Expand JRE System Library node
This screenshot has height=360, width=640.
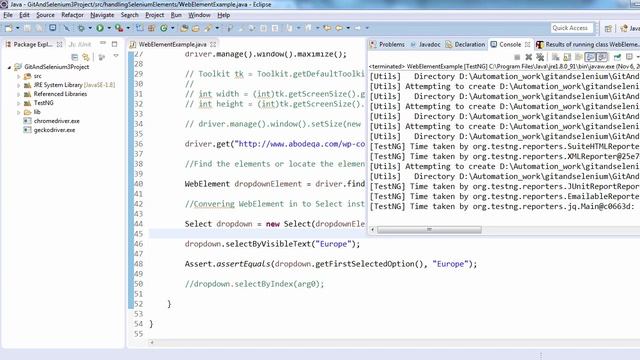[18, 85]
